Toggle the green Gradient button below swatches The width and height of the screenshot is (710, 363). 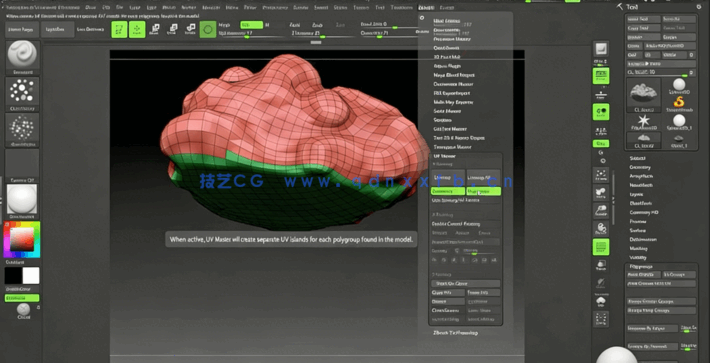[x=22, y=298]
